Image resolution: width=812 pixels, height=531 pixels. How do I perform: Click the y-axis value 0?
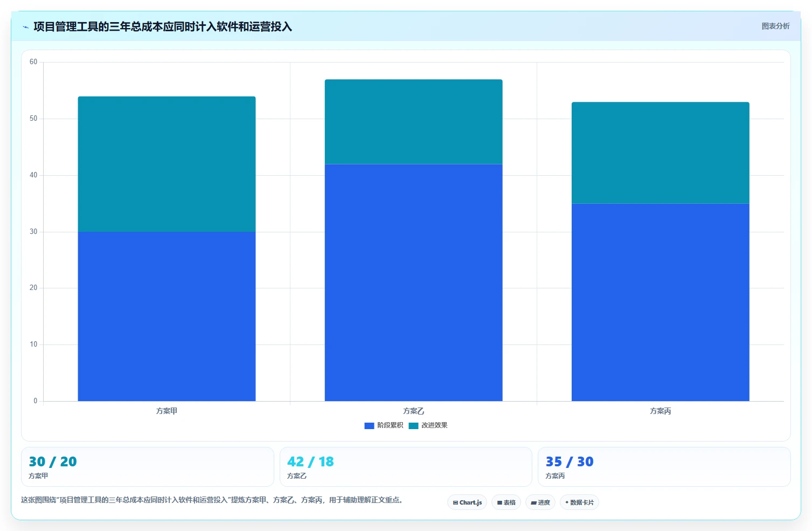[x=36, y=401]
